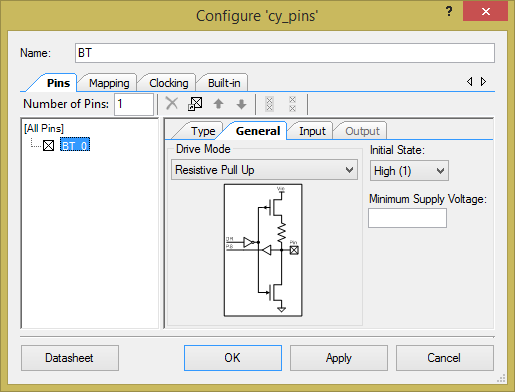
Task: Click the unpair pins toolbar icon
Action: tap(292, 104)
